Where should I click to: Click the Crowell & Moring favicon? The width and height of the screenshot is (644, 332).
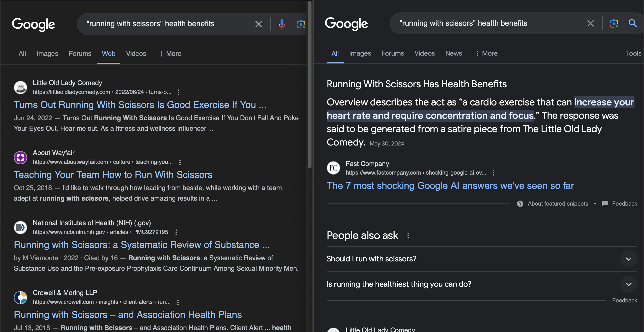(20, 297)
